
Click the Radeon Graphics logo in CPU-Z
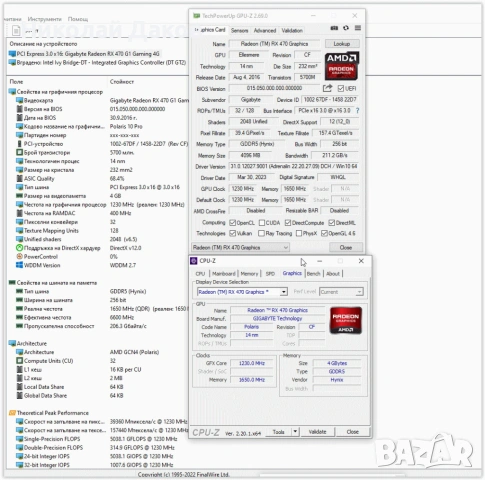[x=346, y=320]
